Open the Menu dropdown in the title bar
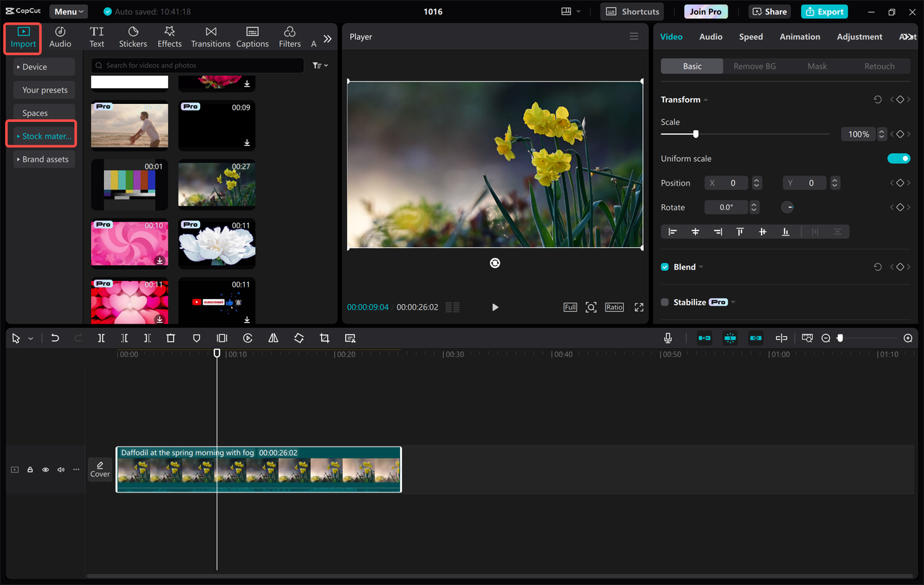 pyautogui.click(x=68, y=11)
